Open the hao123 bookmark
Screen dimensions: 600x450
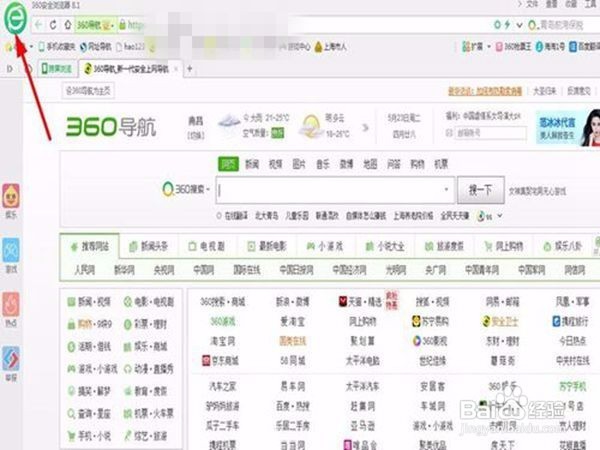point(130,47)
